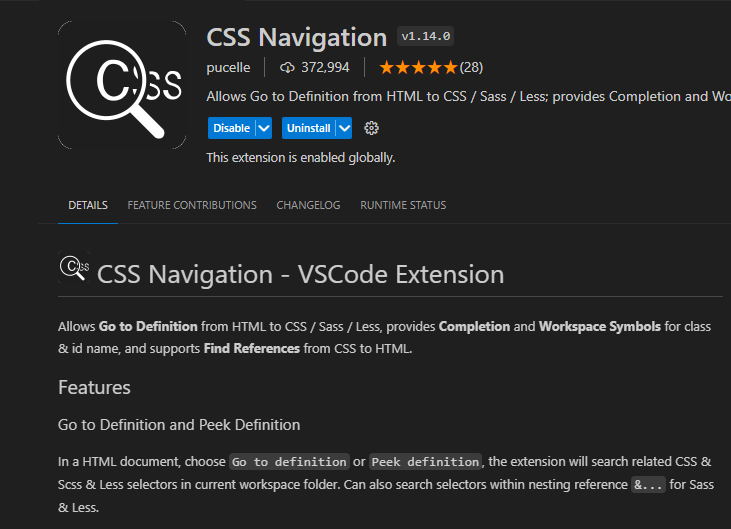731x529 pixels.
Task: Click the large CSS Navigation extension logo
Action: coord(122,85)
